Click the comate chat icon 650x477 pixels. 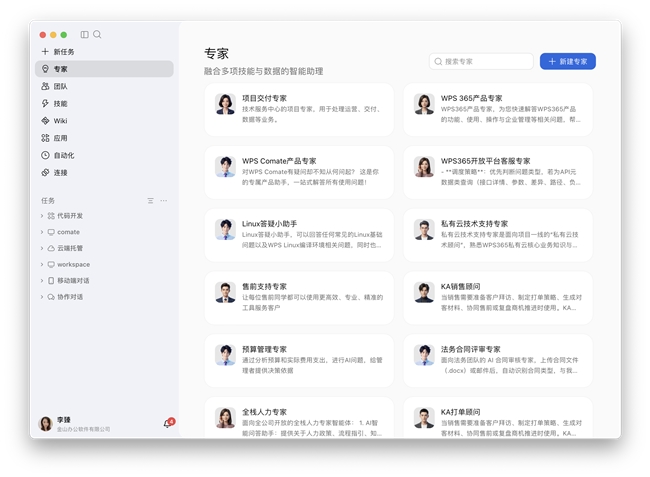pos(51,232)
